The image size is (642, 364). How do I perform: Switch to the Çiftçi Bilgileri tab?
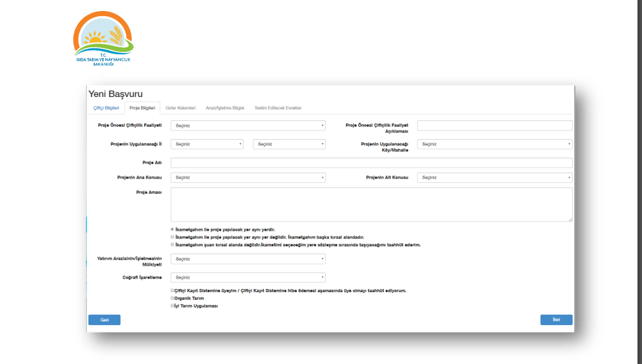(x=106, y=108)
